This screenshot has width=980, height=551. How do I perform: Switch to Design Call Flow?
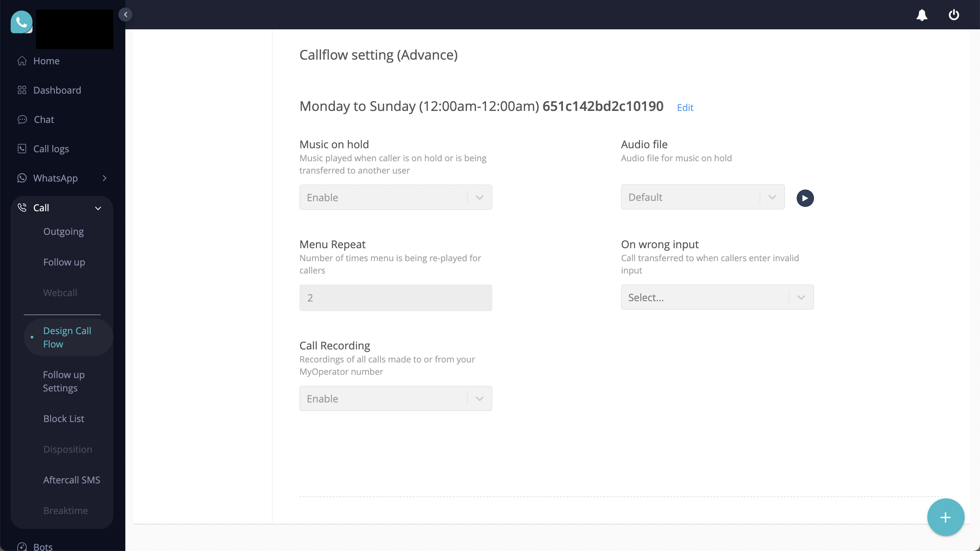(x=67, y=337)
